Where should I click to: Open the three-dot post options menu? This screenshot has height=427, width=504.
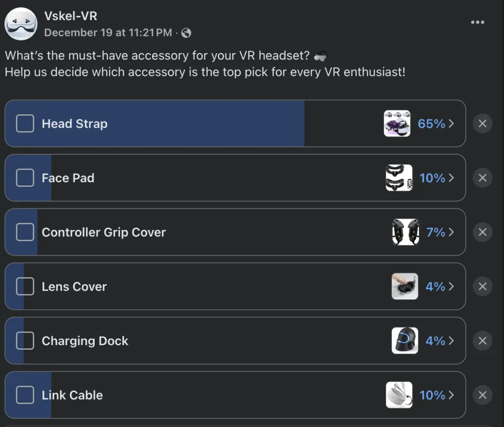click(x=477, y=23)
